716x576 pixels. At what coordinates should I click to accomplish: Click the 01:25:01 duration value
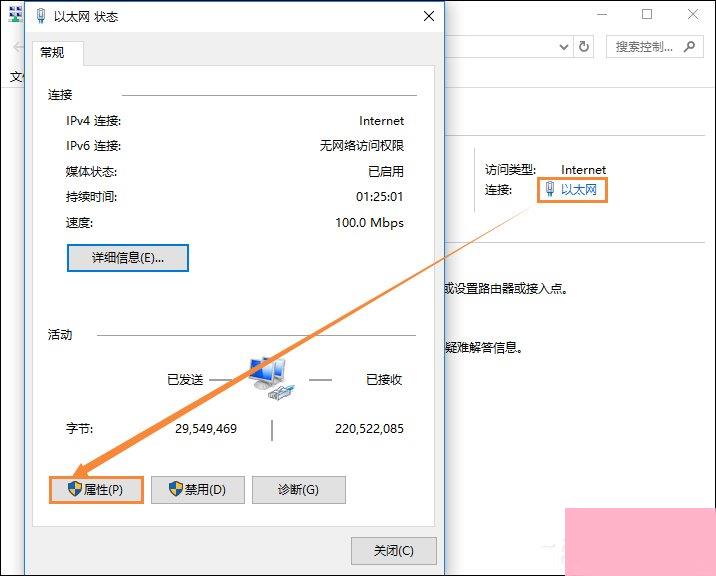[380, 197]
